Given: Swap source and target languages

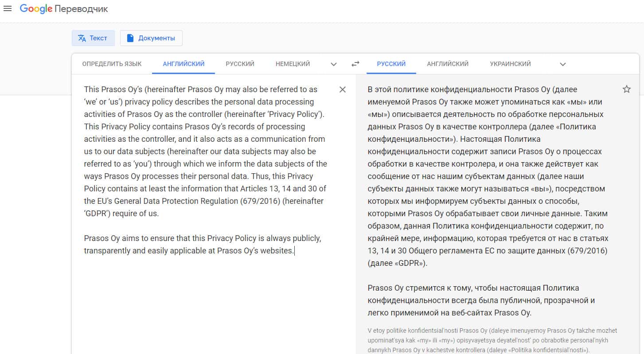Looking at the screenshot, I should click(x=355, y=64).
